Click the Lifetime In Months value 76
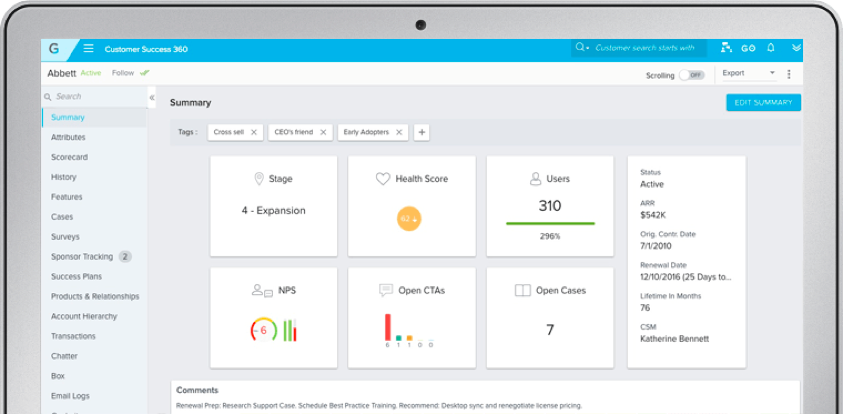Image resolution: width=843 pixels, height=414 pixels. 645,308
